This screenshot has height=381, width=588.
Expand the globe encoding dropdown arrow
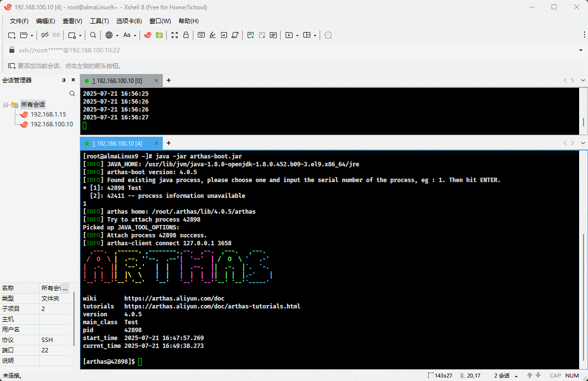point(117,36)
